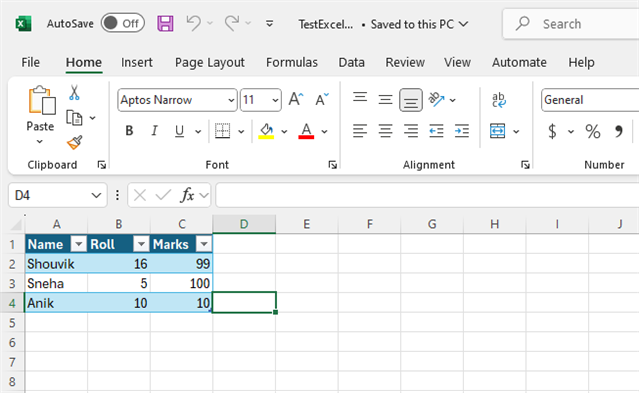The height and width of the screenshot is (393, 639).
Task: Click Merge & Center icon
Action: tap(498, 131)
